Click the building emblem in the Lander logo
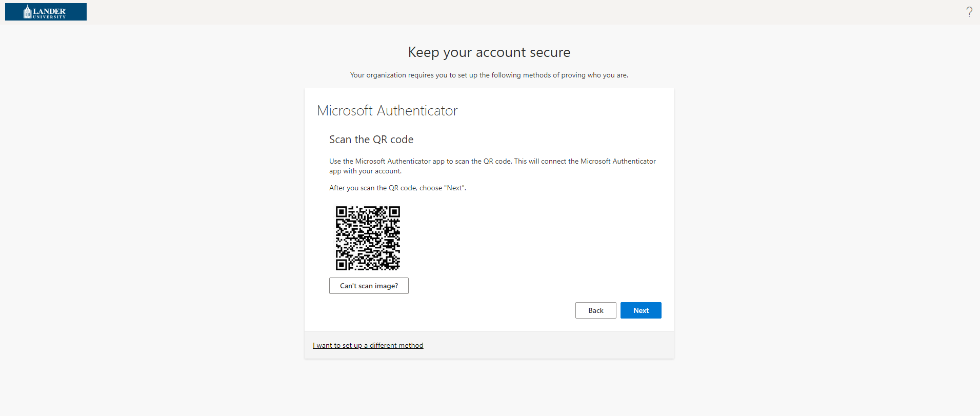 pos(27,12)
